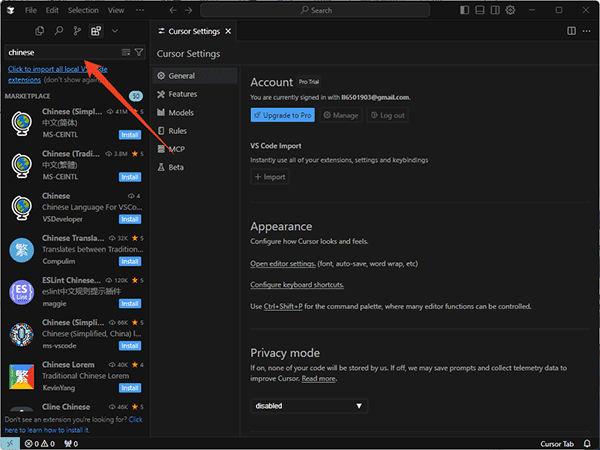This screenshot has width=600, height=450.
Task: Open the Explorer view icon
Action: (39, 31)
